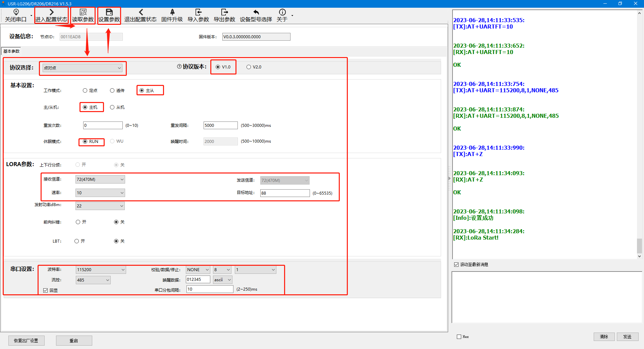Click the 重发间隔 5000 input field
This screenshot has height=349, width=644.
coord(220,125)
